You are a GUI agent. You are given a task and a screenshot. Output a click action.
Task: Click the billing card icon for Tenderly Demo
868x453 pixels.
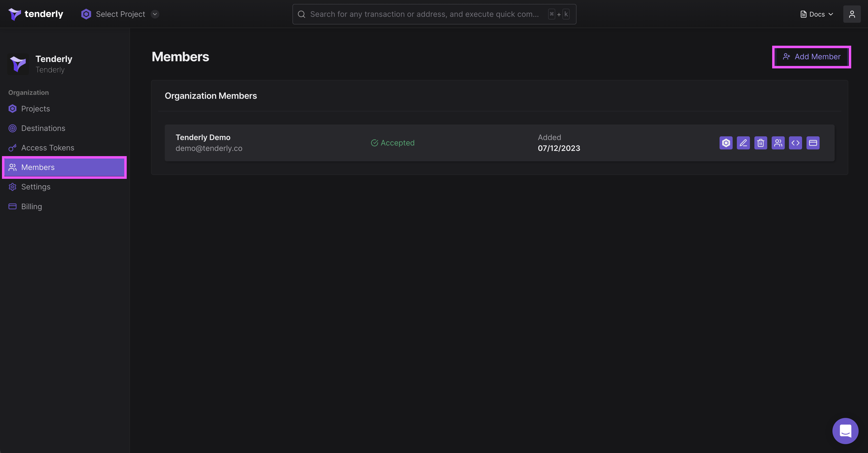[813, 143]
